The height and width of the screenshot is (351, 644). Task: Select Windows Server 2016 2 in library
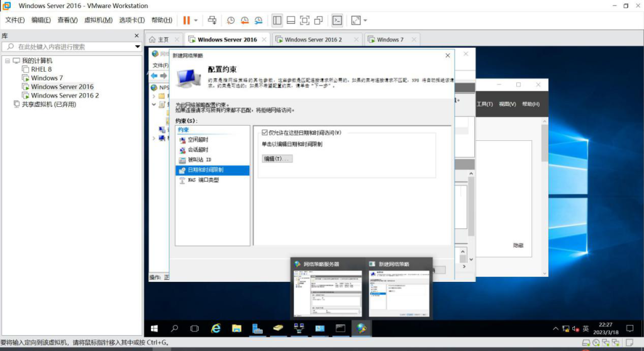[x=65, y=96]
